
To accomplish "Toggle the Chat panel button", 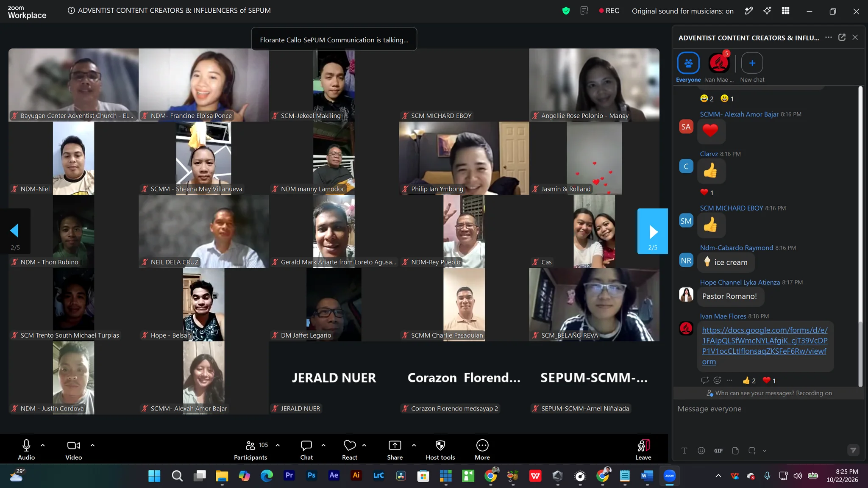I will point(306,450).
